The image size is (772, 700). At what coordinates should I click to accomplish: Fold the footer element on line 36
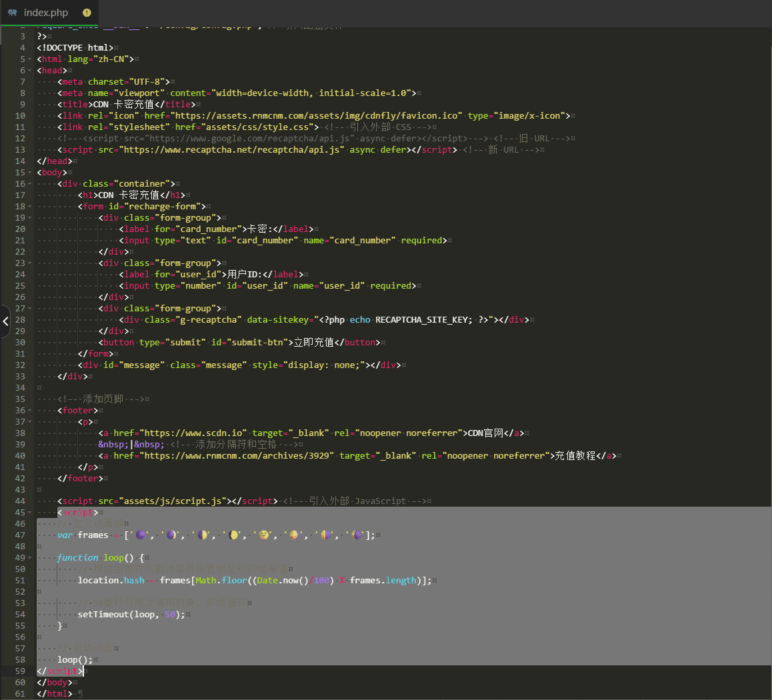pyautogui.click(x=29, y=410)
